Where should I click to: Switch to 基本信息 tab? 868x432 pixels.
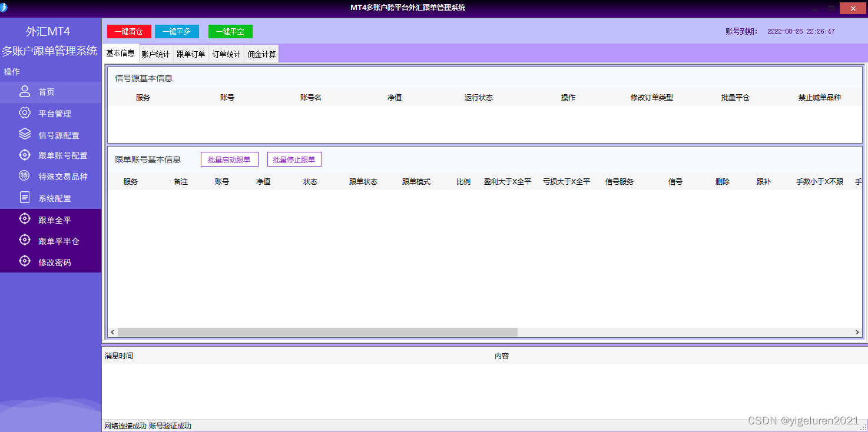click(x=120, y=54)
